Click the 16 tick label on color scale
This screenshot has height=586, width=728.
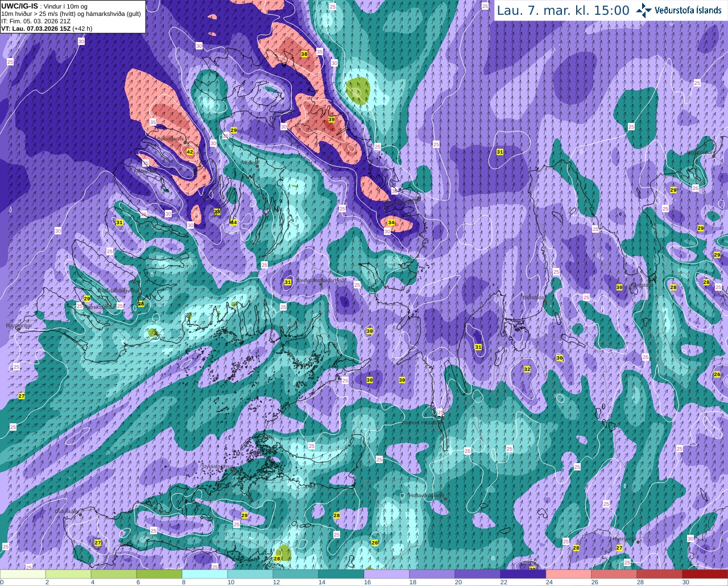[x=367, y=582]
